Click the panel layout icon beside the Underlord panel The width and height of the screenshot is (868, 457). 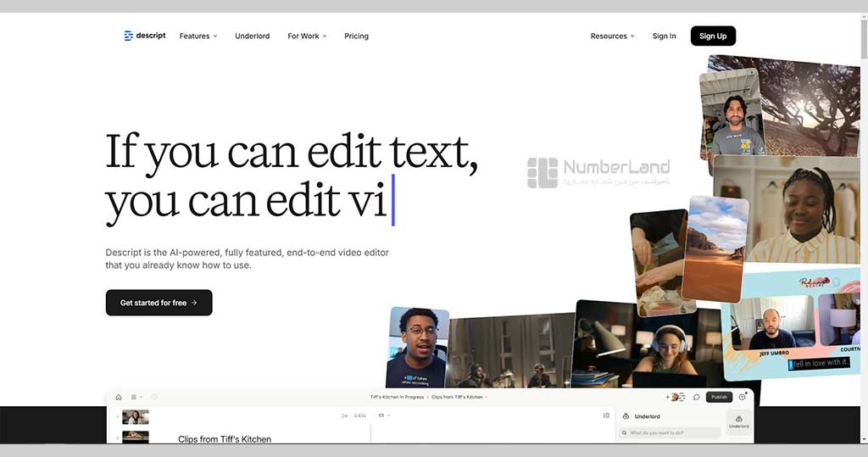[606, 415]
